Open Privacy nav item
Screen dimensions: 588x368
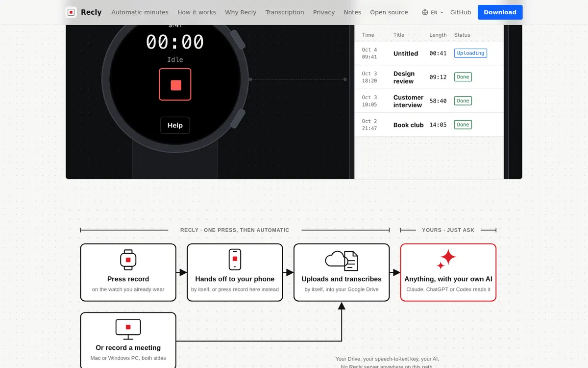click(x=324, y=12)
